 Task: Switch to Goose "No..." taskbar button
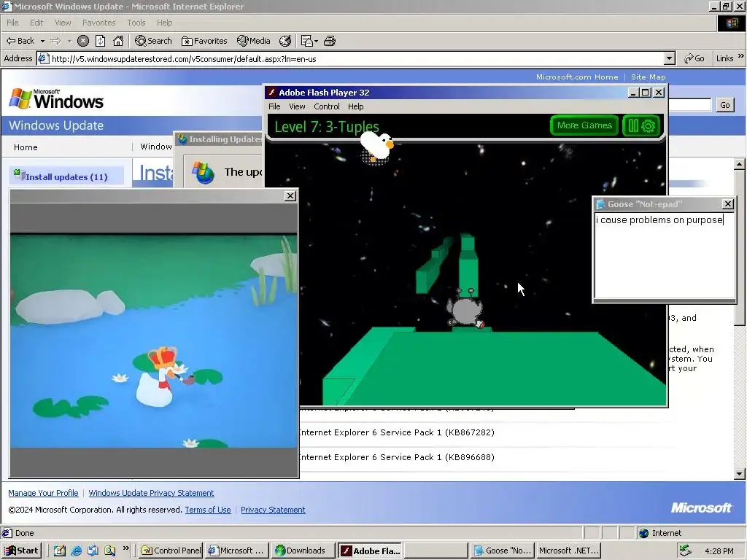click(x=502, y=551)
